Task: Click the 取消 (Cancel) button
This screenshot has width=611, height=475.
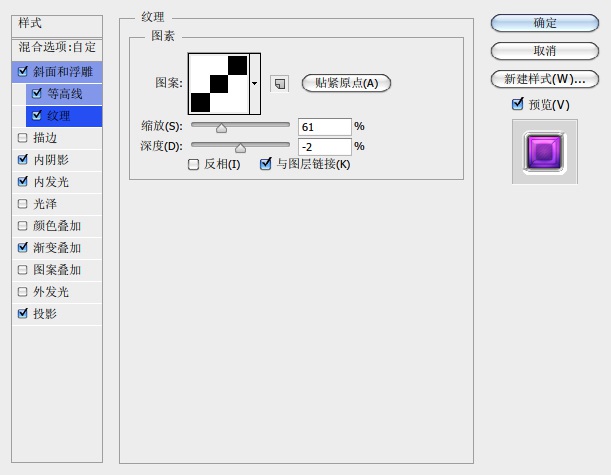Action: pos(545,50)
